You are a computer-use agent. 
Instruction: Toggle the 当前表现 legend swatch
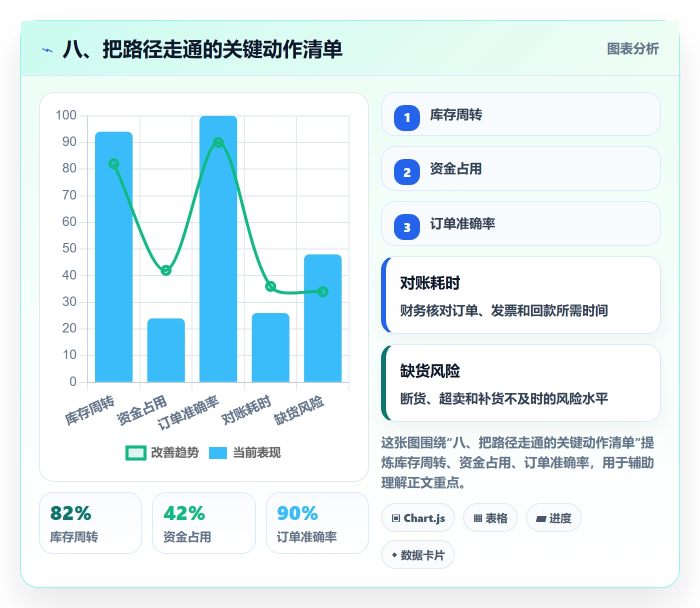218,453
